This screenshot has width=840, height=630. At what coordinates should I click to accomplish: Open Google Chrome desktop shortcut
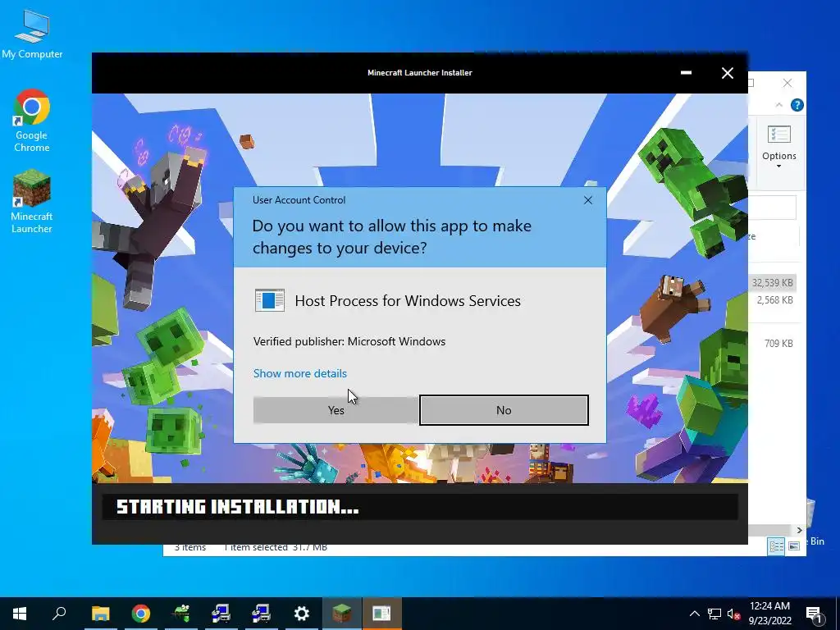[x=32, y=121]
